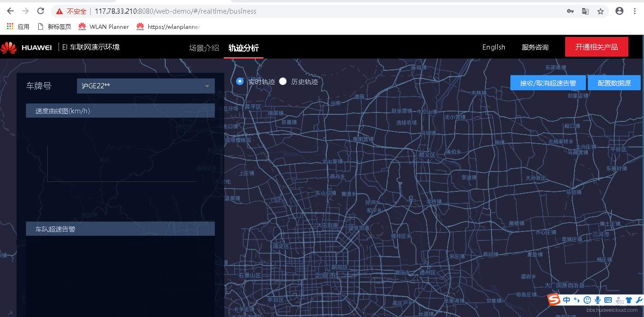Open the browser profile avatar icon
644x317 pixels.
619,11
